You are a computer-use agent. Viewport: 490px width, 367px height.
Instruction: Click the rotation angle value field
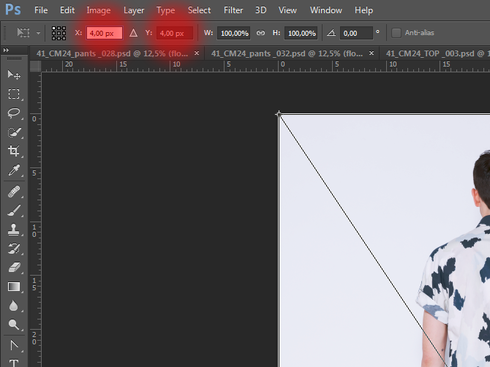(356, 33)
